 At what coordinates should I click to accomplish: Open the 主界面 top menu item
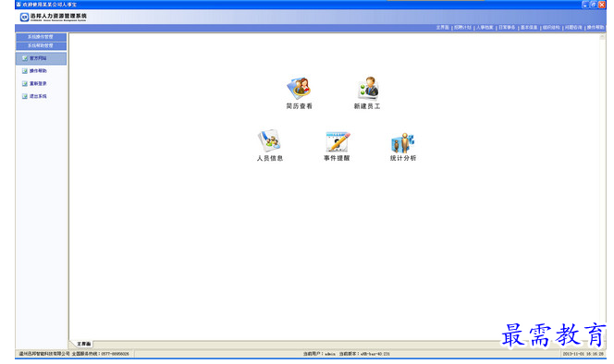coord(443,28)
